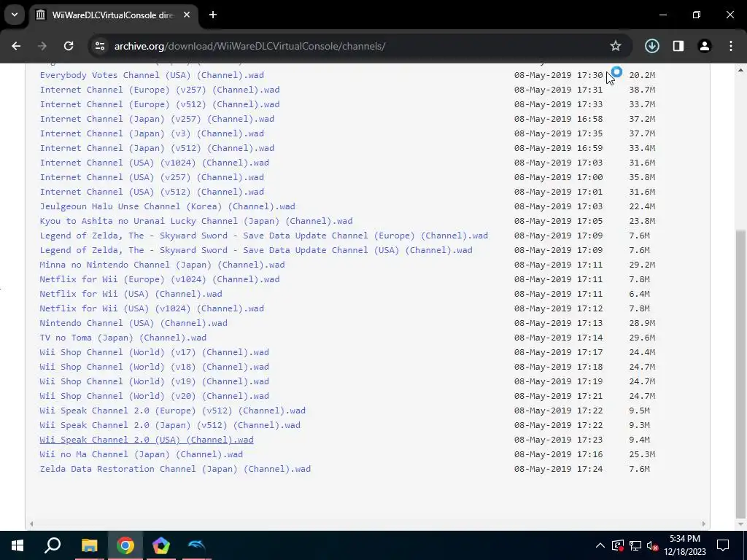Open File Explorer from taskbar
Screen dimensions: 747x560
[89, 545]
